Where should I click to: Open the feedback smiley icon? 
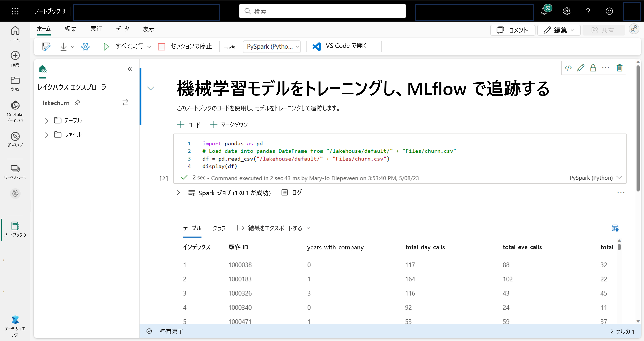pos(609,11)
